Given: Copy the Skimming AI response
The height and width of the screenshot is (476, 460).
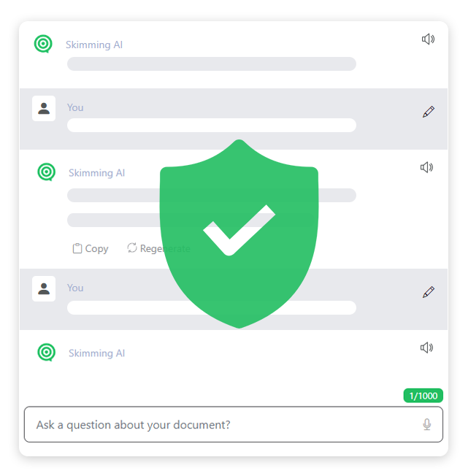Looking at the screenshot, I should 91,248.
